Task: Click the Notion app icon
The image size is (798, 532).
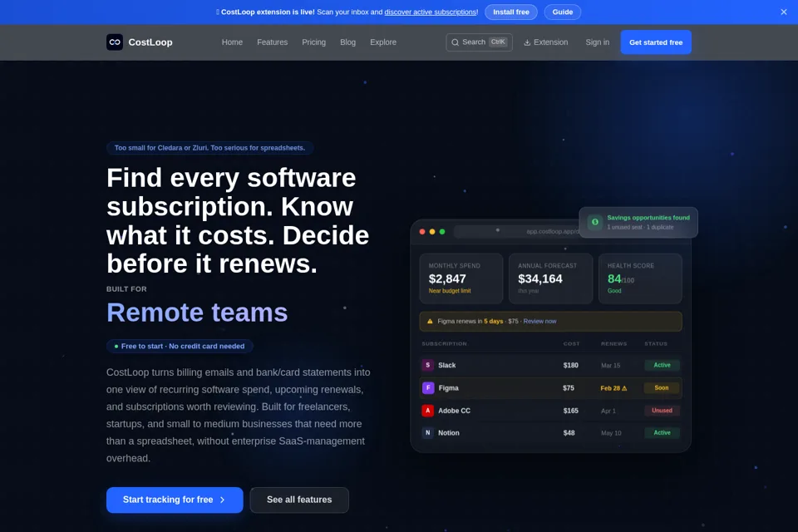Action: coord(427,433)
